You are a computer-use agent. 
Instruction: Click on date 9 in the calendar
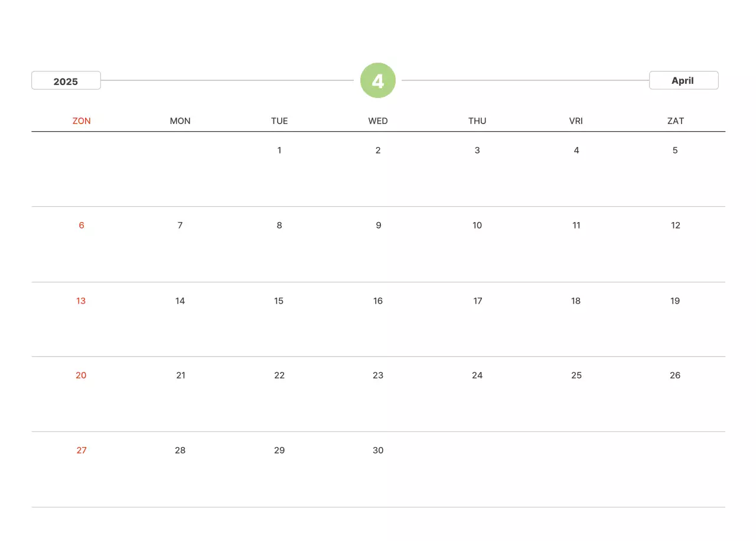(378, 225)
